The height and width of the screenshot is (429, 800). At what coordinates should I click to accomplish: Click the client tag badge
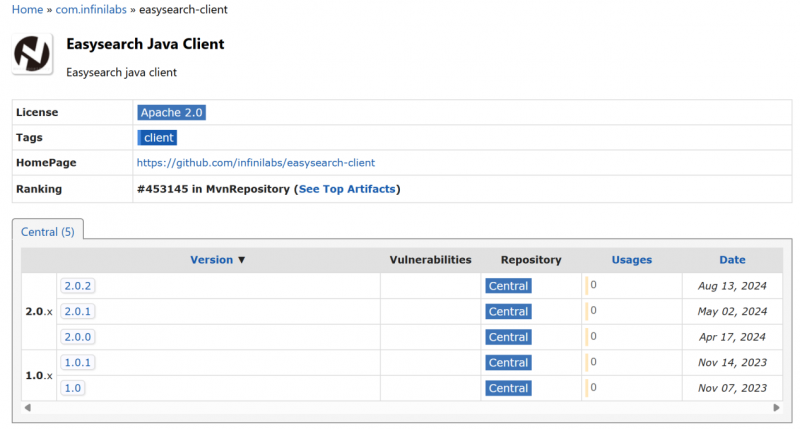pyautogui.click(x=157, y=138)
